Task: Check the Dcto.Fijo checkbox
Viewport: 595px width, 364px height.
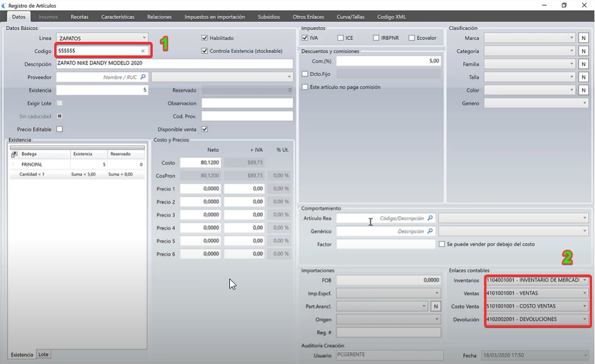Action: click(305, 74)
